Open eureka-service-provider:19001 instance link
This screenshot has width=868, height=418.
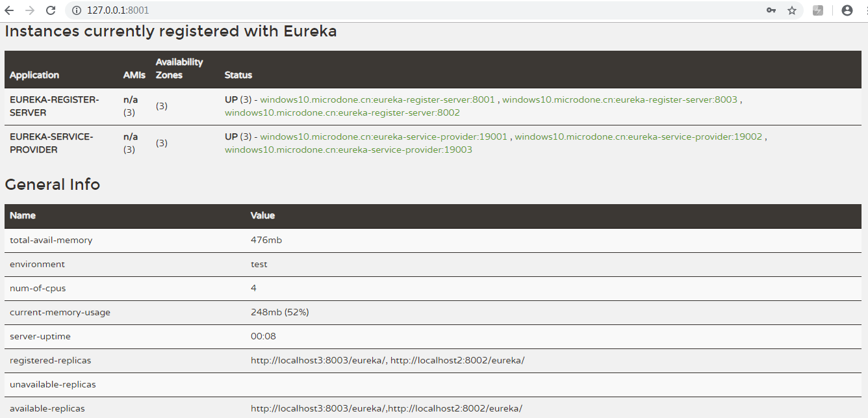pos(384,137)
